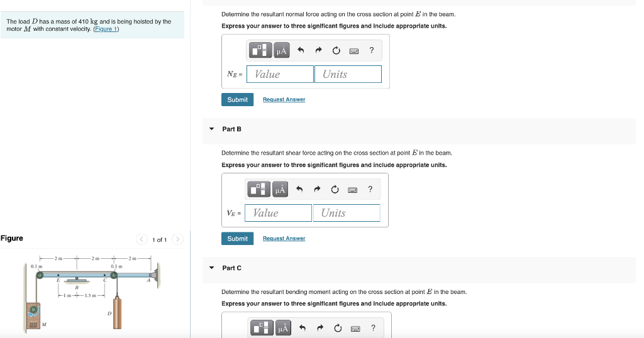Click the µÅ symbols button for VE

280,189
